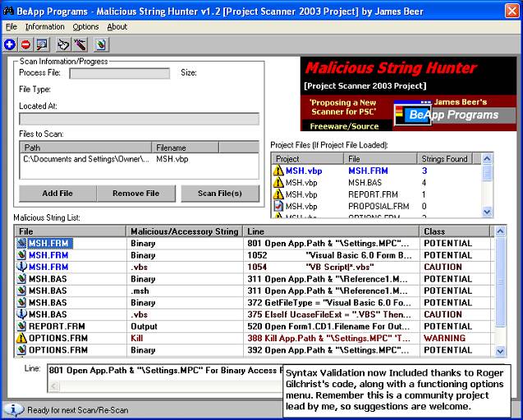
Task: Click the warning icon on the OPTIONS.FRM Kill row
Action: click(x=22, y=338)
